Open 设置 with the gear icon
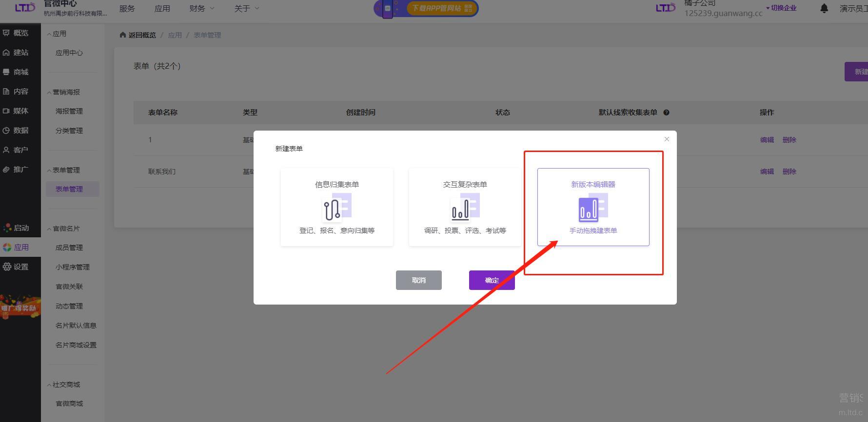This screenshot has width=868, height=422. coord(16,267)
